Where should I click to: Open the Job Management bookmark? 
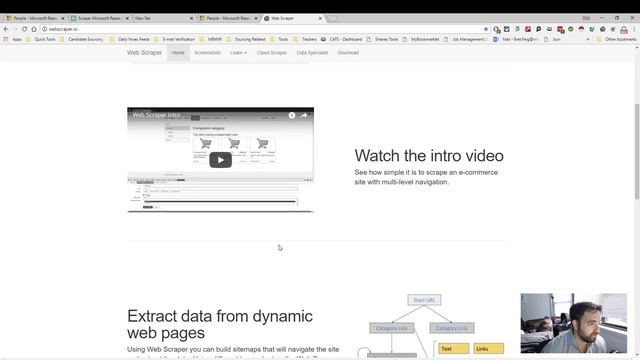click(466, 40)
